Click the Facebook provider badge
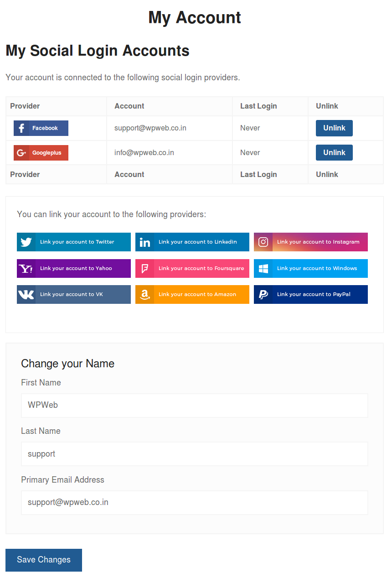Screen dimensions: 392x578 [41, 128]
